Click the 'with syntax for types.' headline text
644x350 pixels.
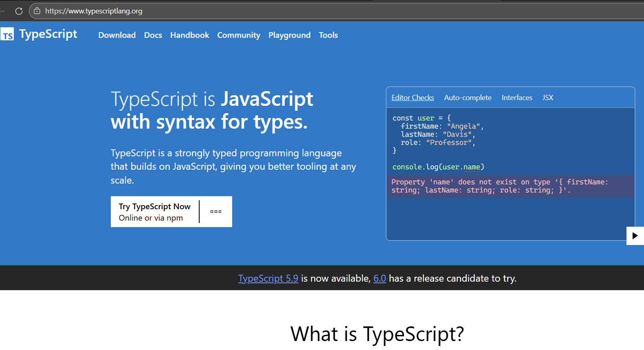209,122
